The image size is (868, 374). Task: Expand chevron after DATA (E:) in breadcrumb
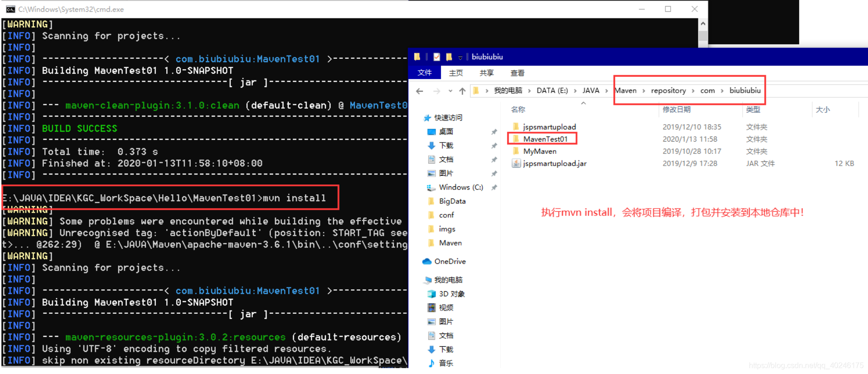[575, 91]
